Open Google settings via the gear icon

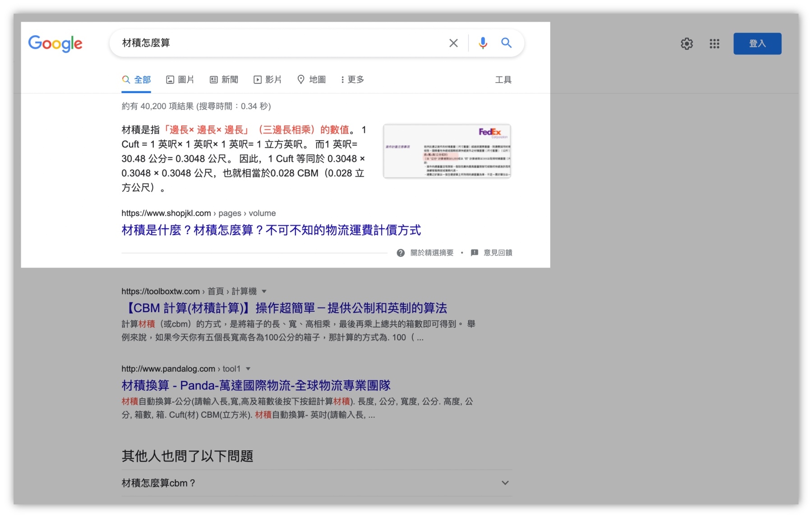tap(687, 43)
